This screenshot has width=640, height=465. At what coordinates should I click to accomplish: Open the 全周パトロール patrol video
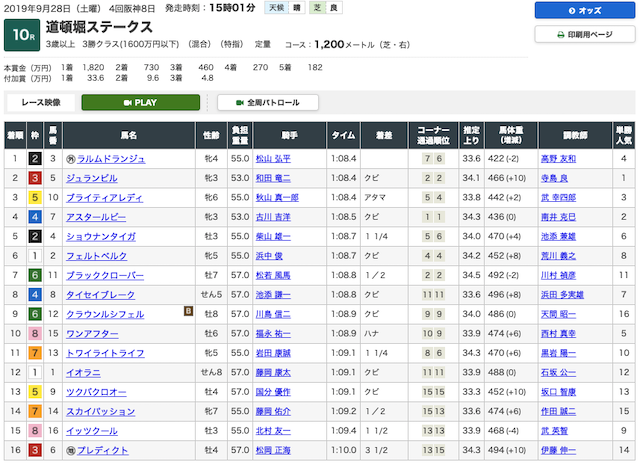tap(268, 102)
